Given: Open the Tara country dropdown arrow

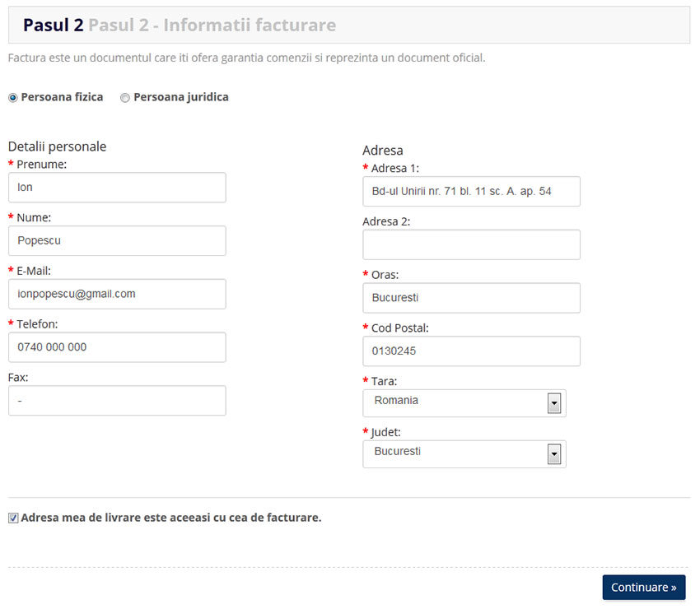Looking at the screenshot, I should click(x=554, y=403).
